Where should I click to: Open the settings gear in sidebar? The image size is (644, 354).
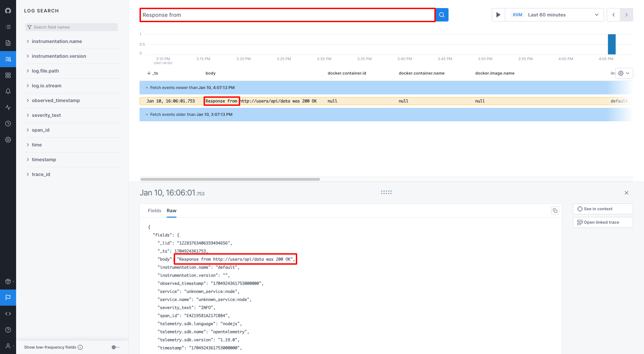click(x=8, y=139)
